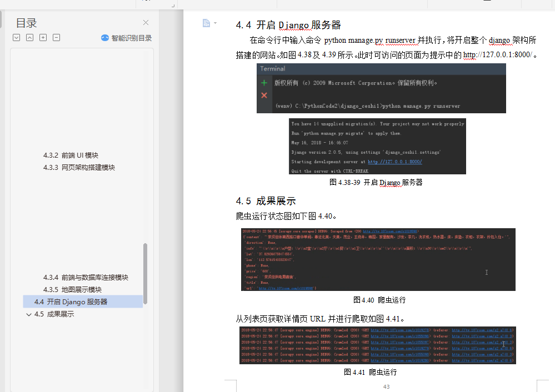This screenshot has height=392, width=555.
Task: Click heading 4.5 成果展示 in document
Action: pyautogui.click(x=266, y=202)
